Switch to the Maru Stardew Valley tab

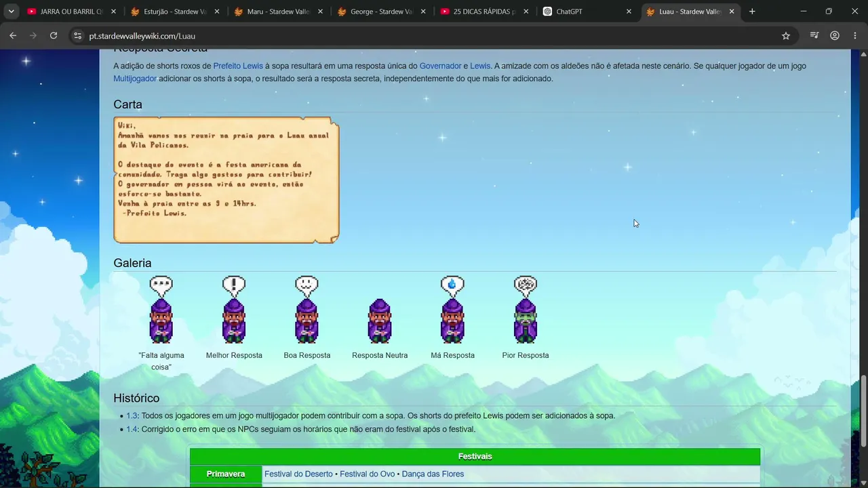[x=279, y=12]
